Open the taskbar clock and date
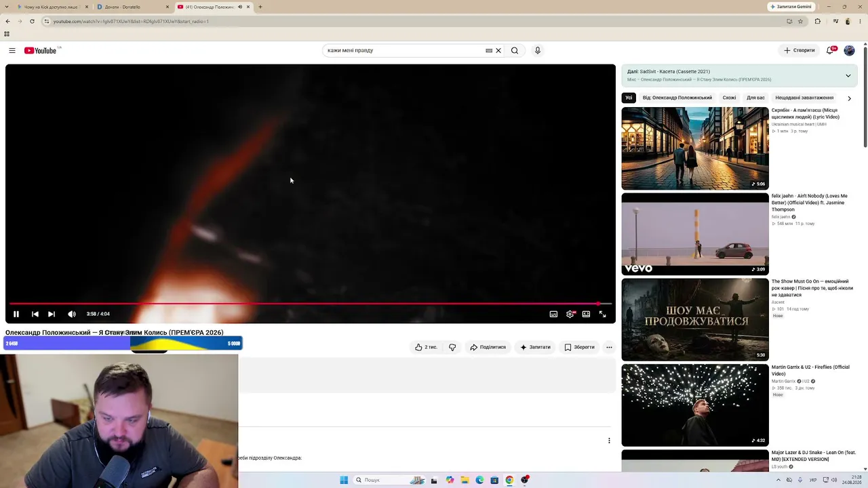The width and height of the screenshot is (868, 488). [x=852, y=480]
